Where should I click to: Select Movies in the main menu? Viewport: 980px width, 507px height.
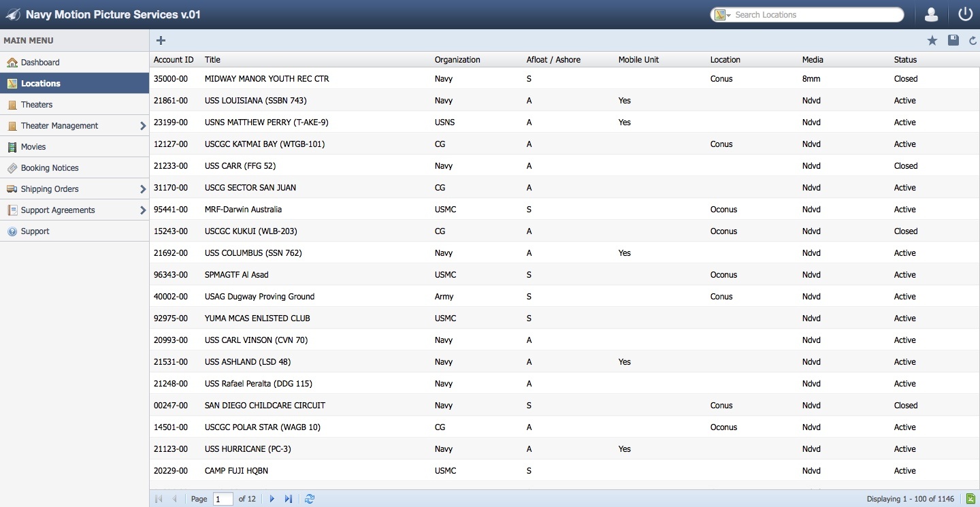(x=33, y=147)
